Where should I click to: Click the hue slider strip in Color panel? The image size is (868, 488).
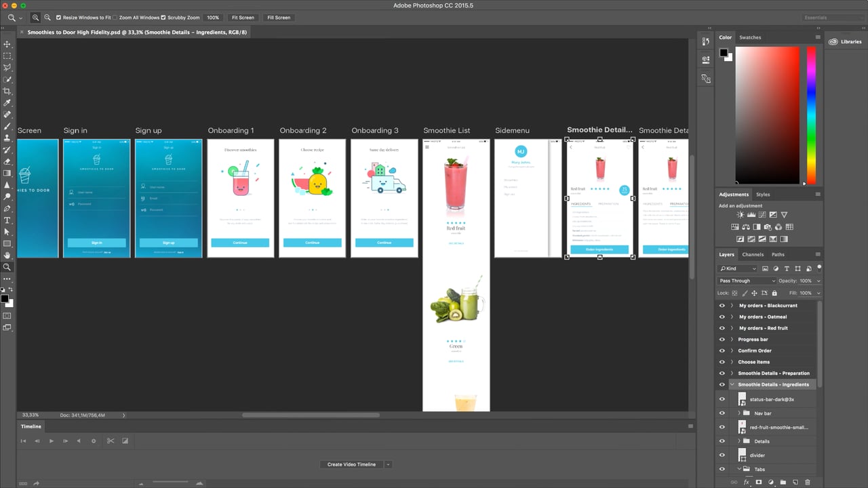coord(811,115)
